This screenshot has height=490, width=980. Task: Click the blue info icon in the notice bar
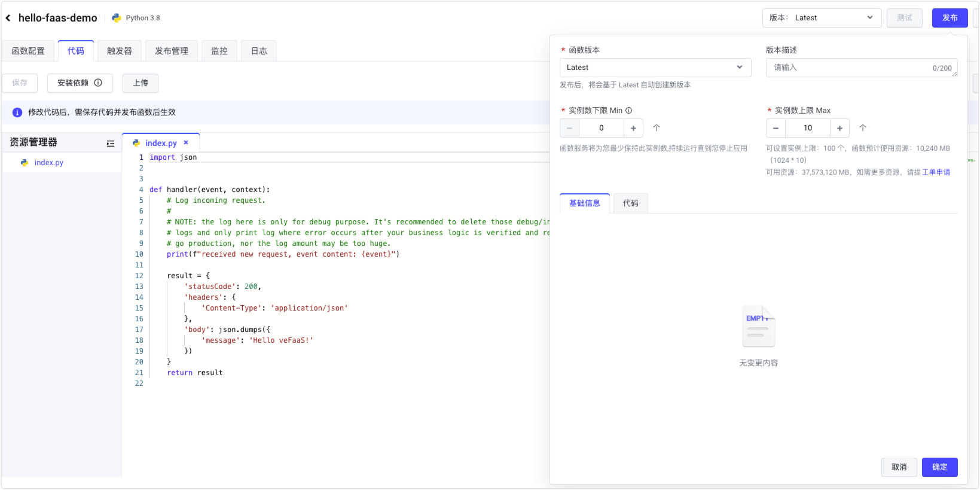click(17, 112)
